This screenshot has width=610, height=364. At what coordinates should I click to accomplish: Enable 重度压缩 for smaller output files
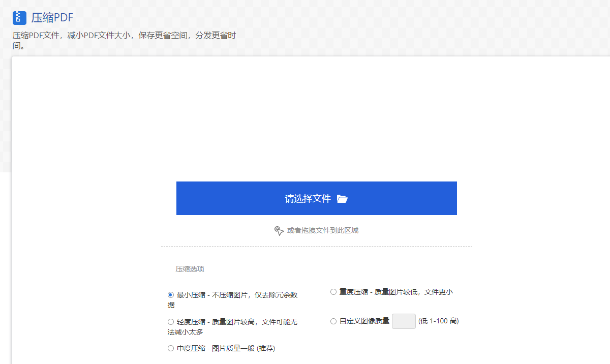tap(333, 291)
